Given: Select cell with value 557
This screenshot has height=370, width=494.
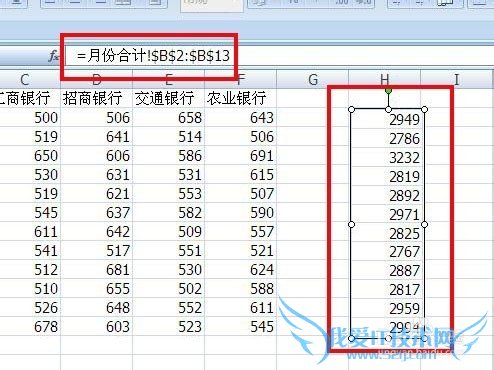Looking at the screenshot, I should coord(241,231).
